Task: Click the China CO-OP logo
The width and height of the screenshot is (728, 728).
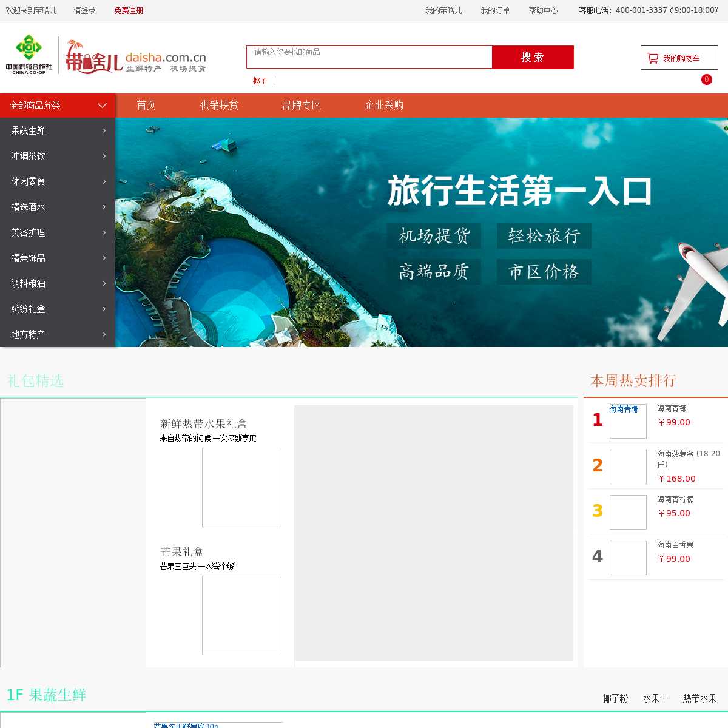Action: point(29,55)
